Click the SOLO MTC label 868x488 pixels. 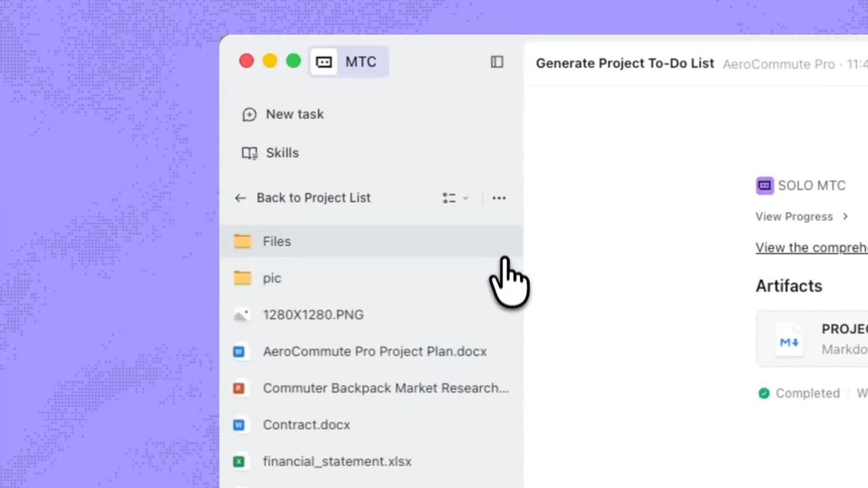812,186
